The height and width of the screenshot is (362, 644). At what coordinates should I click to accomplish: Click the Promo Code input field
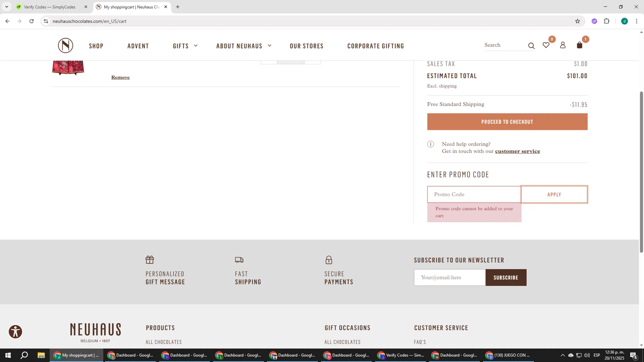tap(474, 194)
